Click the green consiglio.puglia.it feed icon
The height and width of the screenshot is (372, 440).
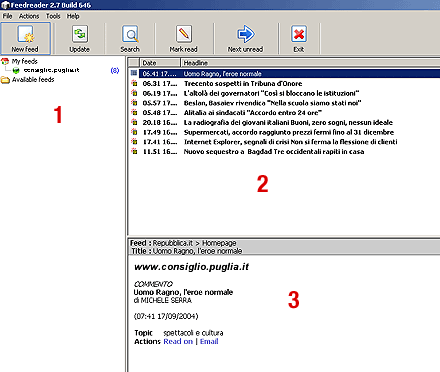16,70
